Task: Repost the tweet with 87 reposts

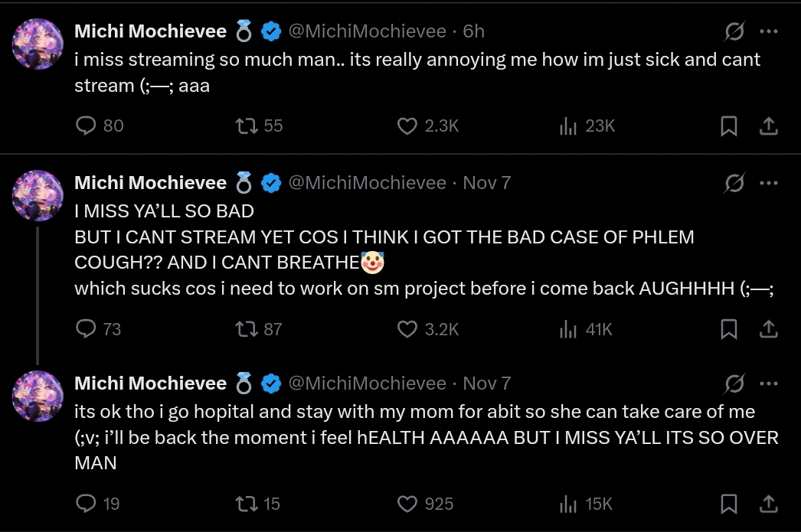Action: pos(247,329)
